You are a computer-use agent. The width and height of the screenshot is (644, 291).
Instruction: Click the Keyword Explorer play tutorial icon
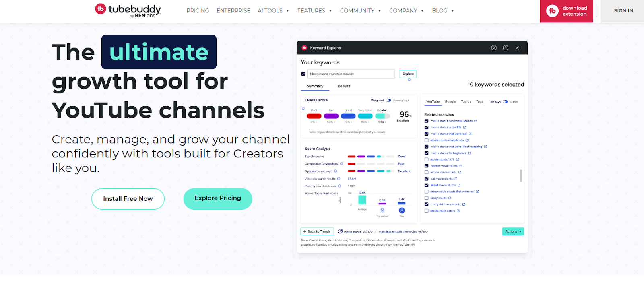494,48
